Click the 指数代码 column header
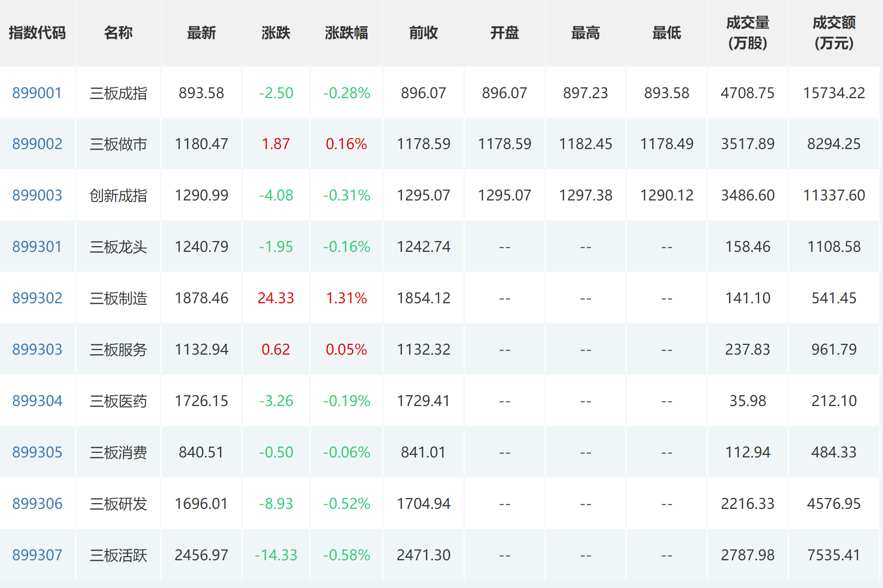The width and height of the screenshot is (883, 588). (37, 33)
